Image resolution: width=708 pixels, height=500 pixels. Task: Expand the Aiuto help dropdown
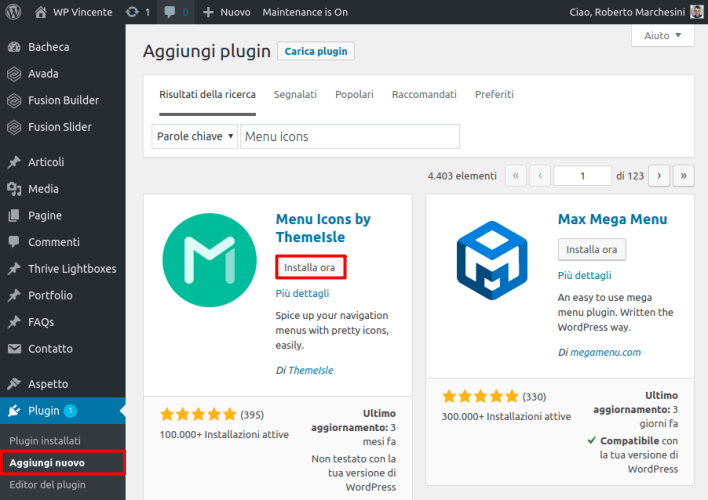click(x=662, y=35)
